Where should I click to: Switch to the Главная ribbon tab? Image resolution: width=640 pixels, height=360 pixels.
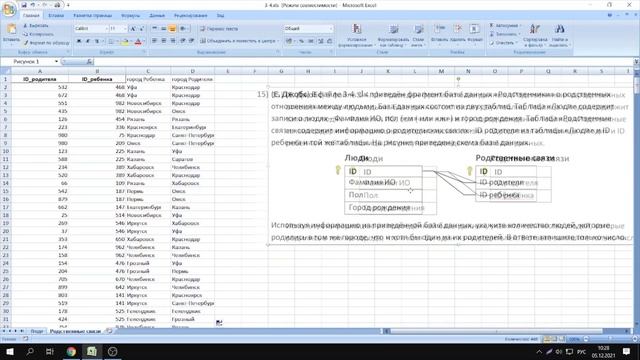point(31,16)
